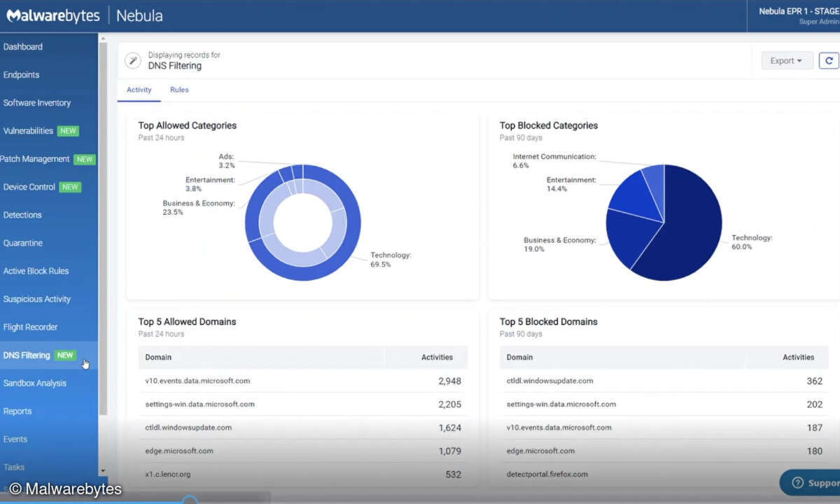
Task: Open Sandbox Analysis
Action: [x=35, y=383]
